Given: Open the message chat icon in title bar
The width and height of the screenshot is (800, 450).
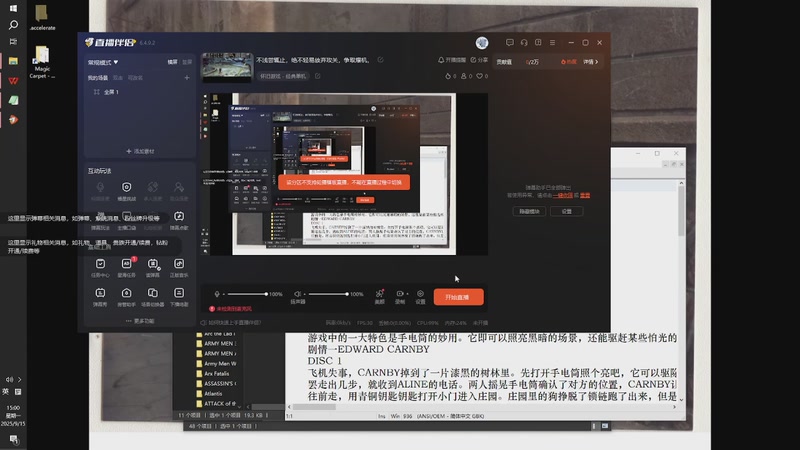Looking at the screenshot, I should click(x=509, y=43).
